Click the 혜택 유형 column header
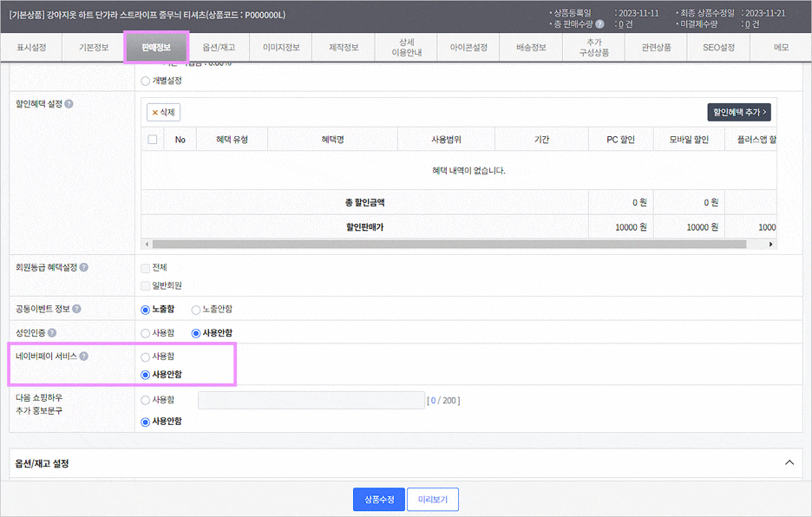Viewport: 812px width, 517px height. coord(232,140)
